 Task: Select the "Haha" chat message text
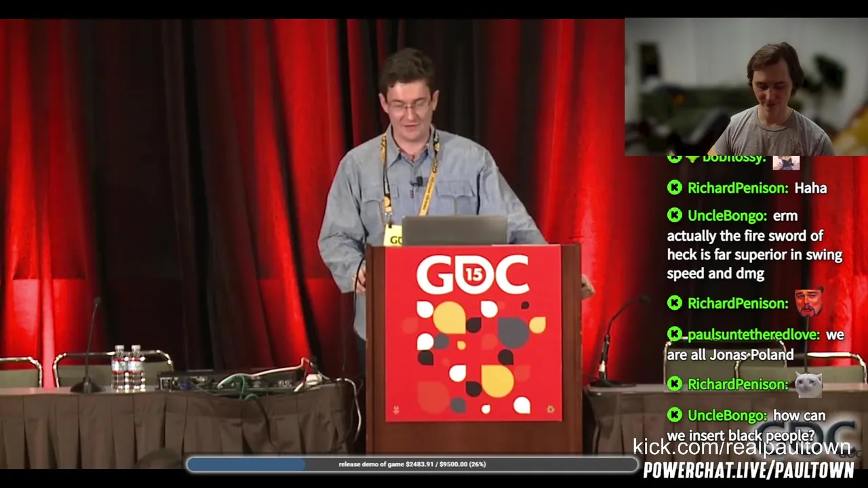(x=810, y=188)
